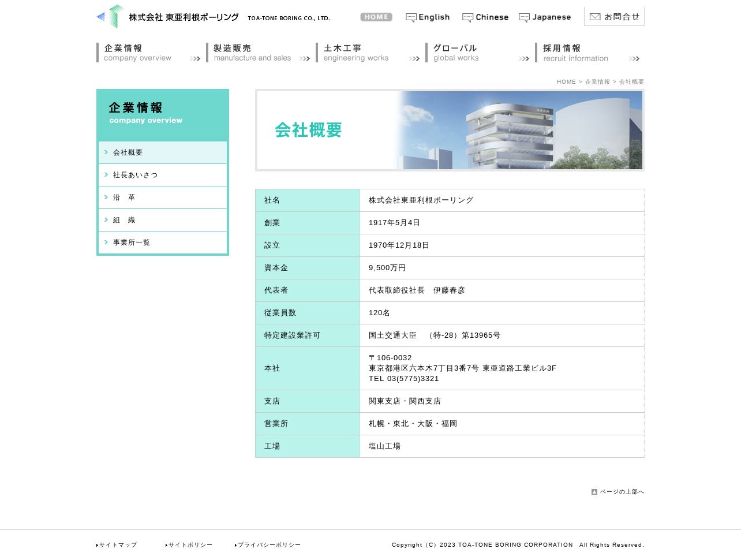Open the お問合せ contact button

(614, 17)
